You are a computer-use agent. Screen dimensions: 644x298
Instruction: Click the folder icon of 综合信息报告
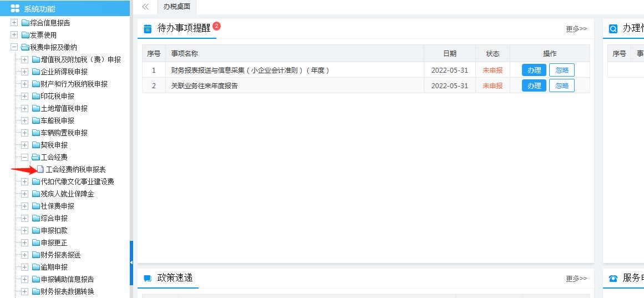26,23
